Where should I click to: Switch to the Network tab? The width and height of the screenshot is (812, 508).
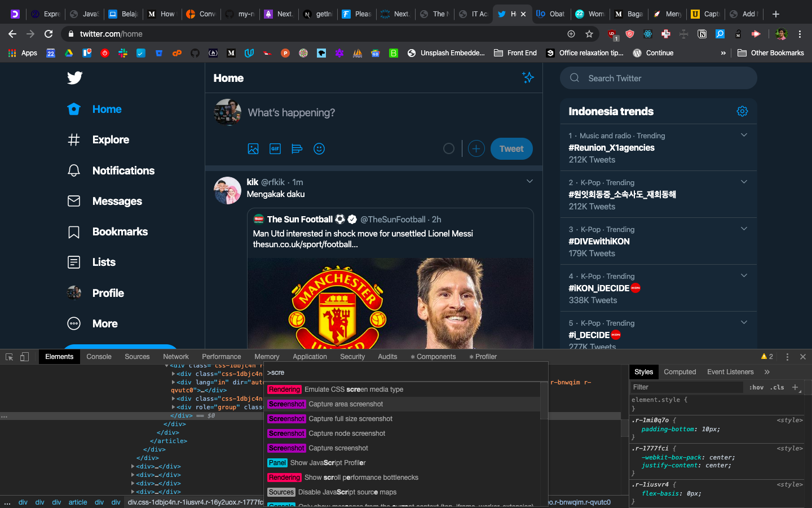tap(176, 357)
